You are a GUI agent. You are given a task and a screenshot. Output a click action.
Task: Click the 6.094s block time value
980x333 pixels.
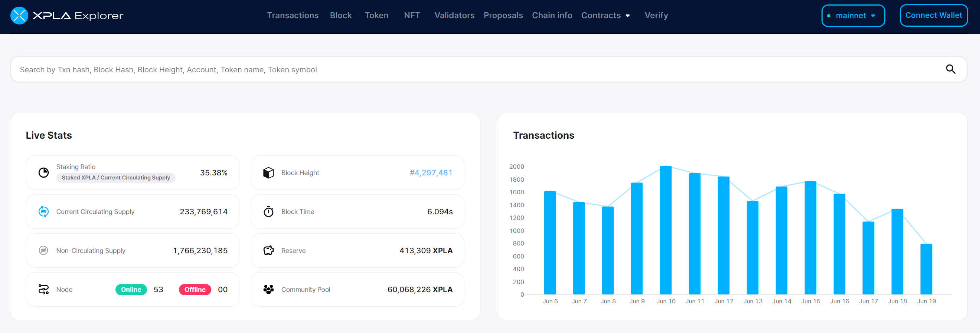click(x=440, y=211)
